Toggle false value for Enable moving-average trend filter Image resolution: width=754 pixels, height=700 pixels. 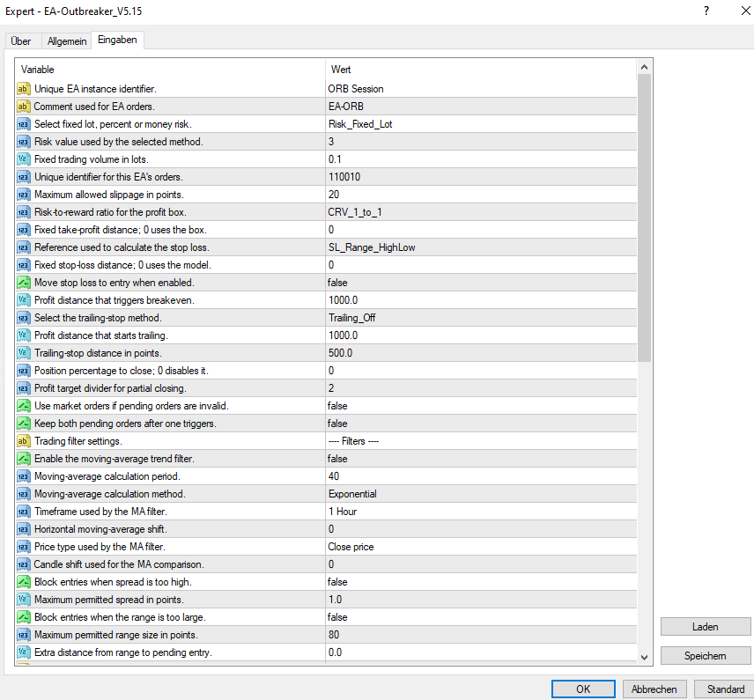(481, 459)
